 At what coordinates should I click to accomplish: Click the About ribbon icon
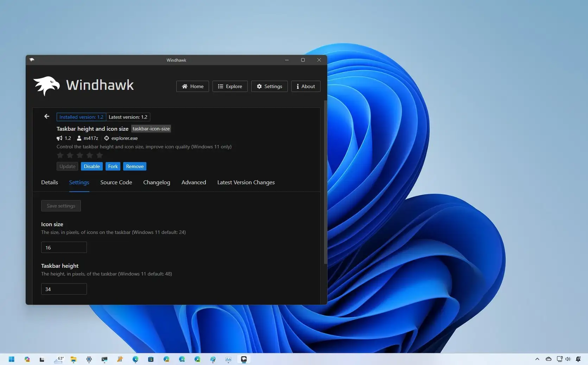pos(297,86)
